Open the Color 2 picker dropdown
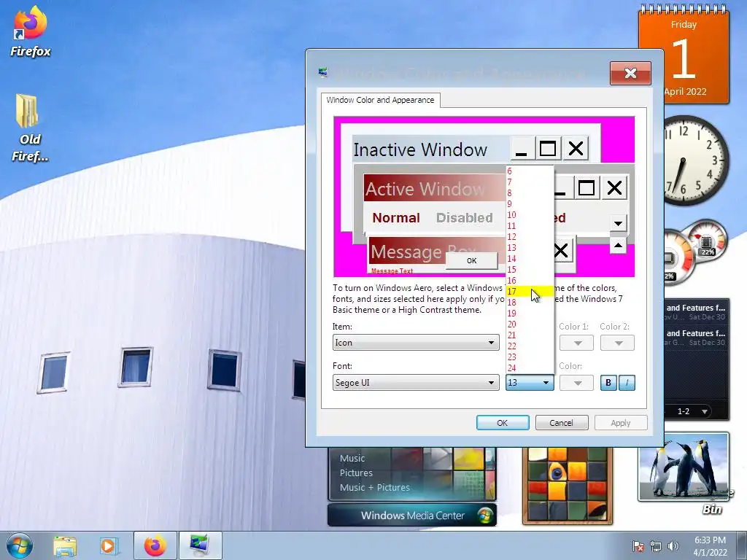 point(617,343)
